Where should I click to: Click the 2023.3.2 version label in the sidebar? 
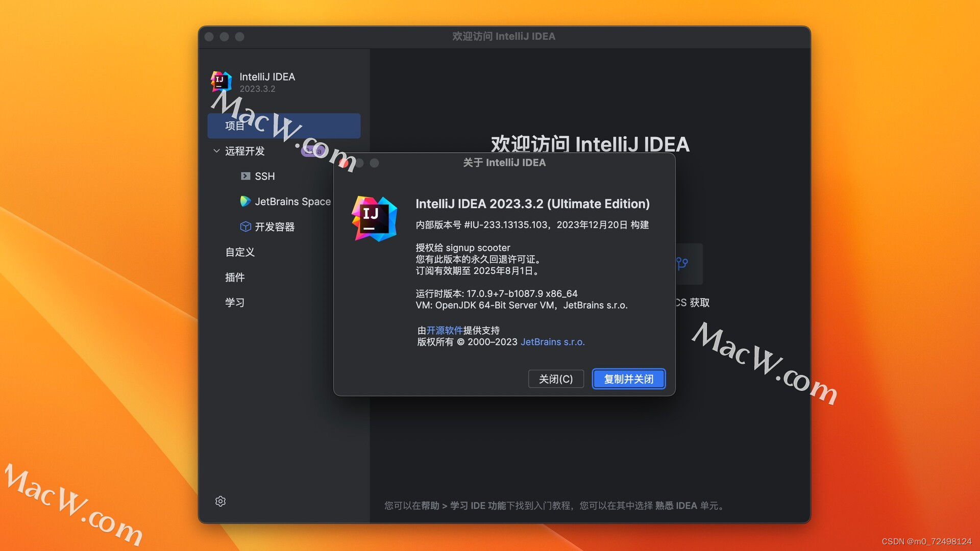[257, 89]
